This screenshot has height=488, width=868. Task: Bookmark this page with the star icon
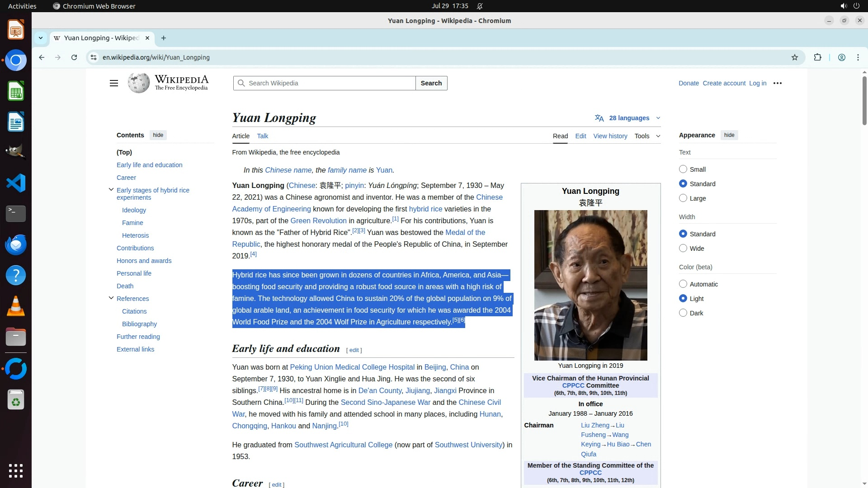pos(795,57)
